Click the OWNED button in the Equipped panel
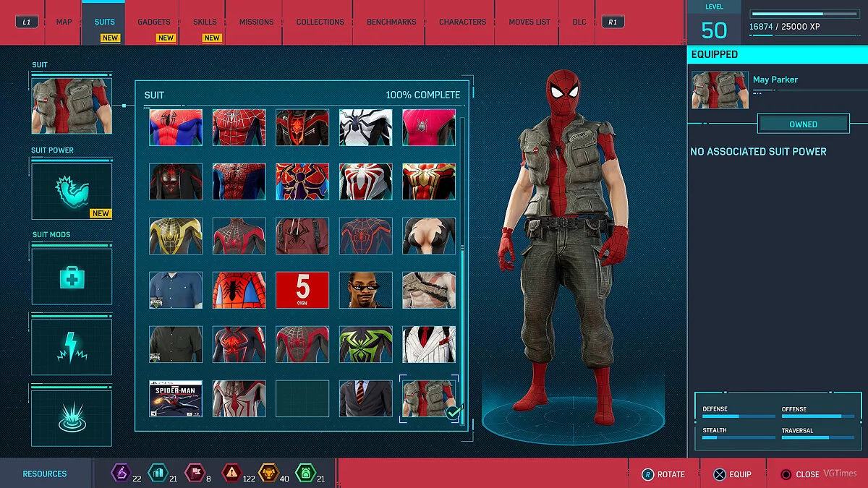Viewport: 868px width, 488px height. click(803, 124)
